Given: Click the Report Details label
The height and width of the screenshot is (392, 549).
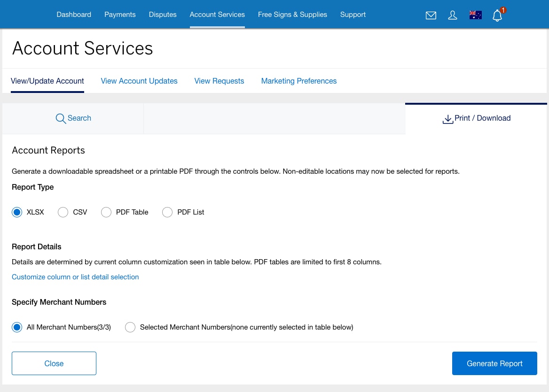Looking at the screenshot, I should click(36, 247).
